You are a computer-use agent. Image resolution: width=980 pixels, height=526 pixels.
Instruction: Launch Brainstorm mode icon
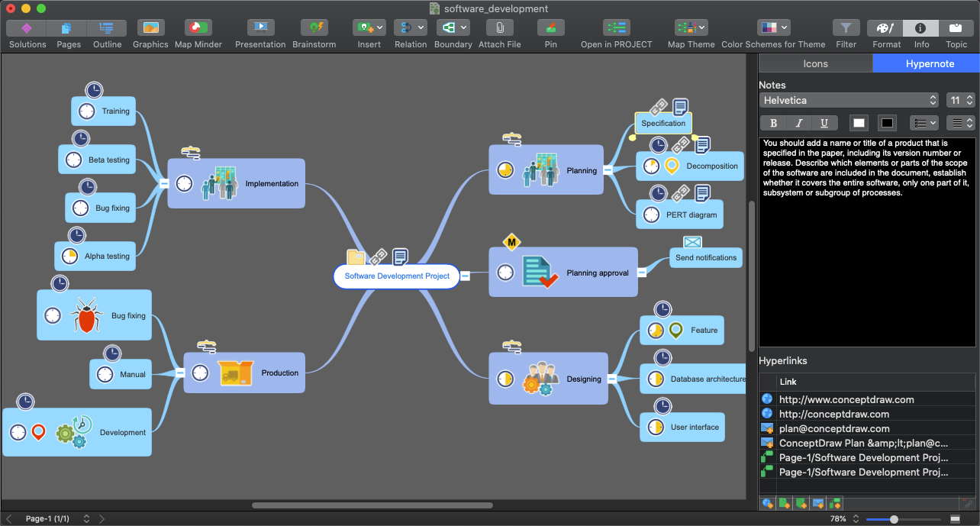point(314,28)
